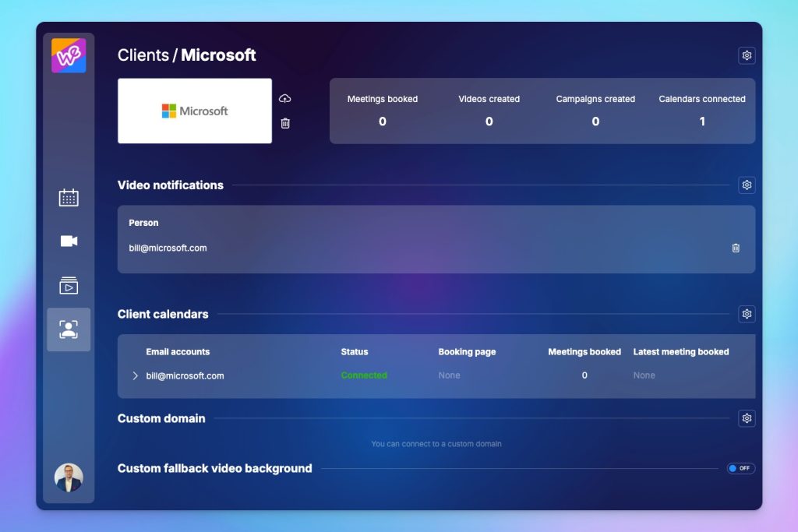The width and height of the screenshot is (798, 532).
Task: Click the Connected status label
Action: [364, 375]
